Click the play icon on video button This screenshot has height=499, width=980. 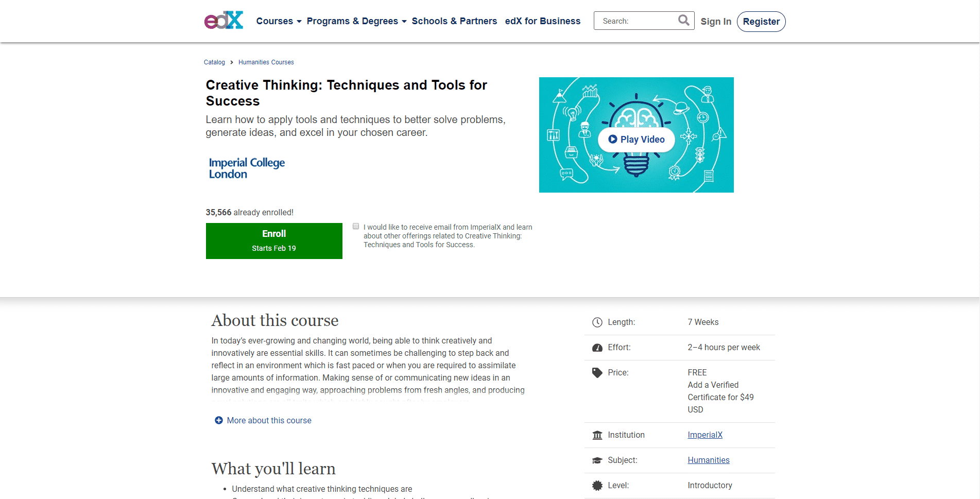(612, 139)
